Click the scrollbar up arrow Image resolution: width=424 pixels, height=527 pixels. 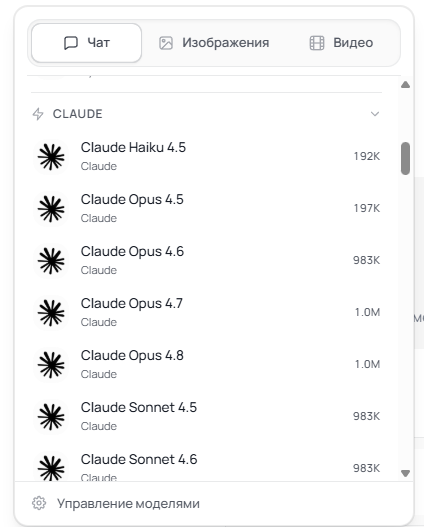[x=405, y=84]
